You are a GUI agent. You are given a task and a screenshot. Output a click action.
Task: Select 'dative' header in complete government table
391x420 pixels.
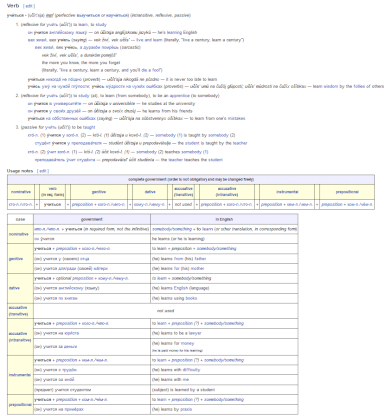(x=150, y=192)
